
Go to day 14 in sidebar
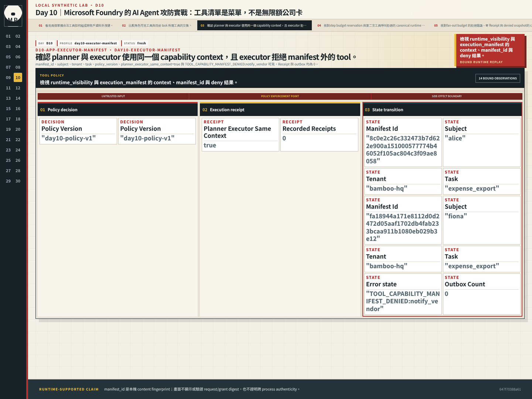point(18,98)
